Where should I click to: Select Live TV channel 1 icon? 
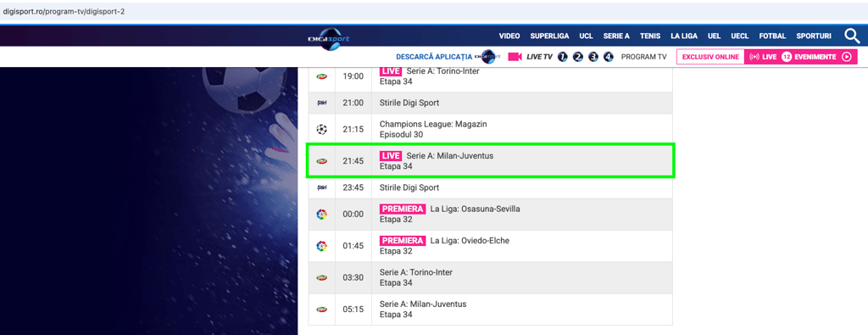click(x=563, y=57)
